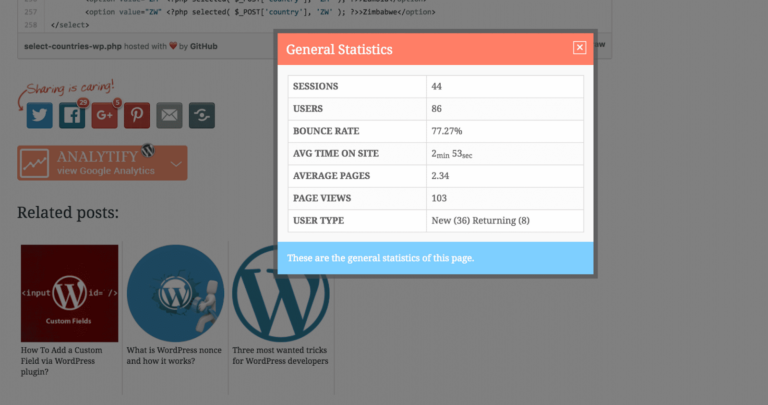
Task: Open Three most wanted tricks thumbnail
Action: point(281,293)
